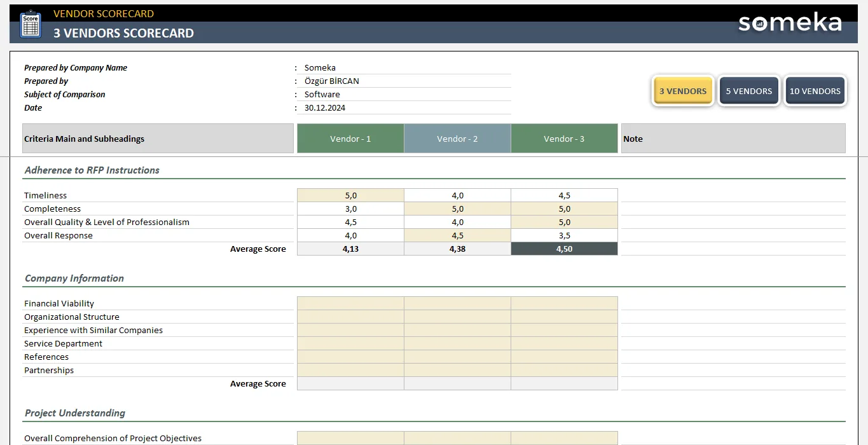The image size is (868, 445).
Task: Select References cell for Vendor 2
Action: coord(457,357)
